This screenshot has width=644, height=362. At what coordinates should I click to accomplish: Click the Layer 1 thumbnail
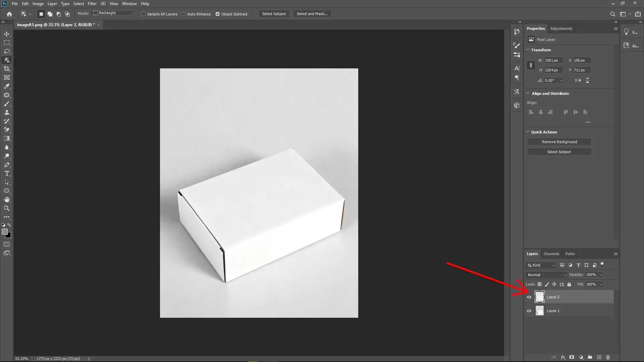pyautogui.click(x=540, y=311)
